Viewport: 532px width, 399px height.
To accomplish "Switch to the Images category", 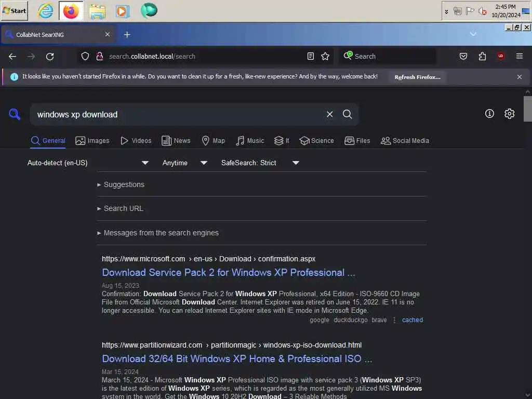I will pyautogui.click(x=92, y=140).
